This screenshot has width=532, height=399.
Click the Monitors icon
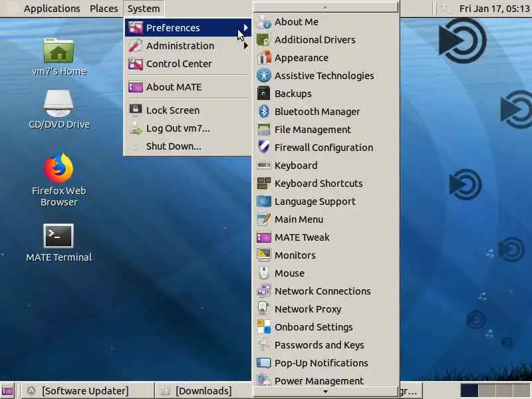[263, 255]
